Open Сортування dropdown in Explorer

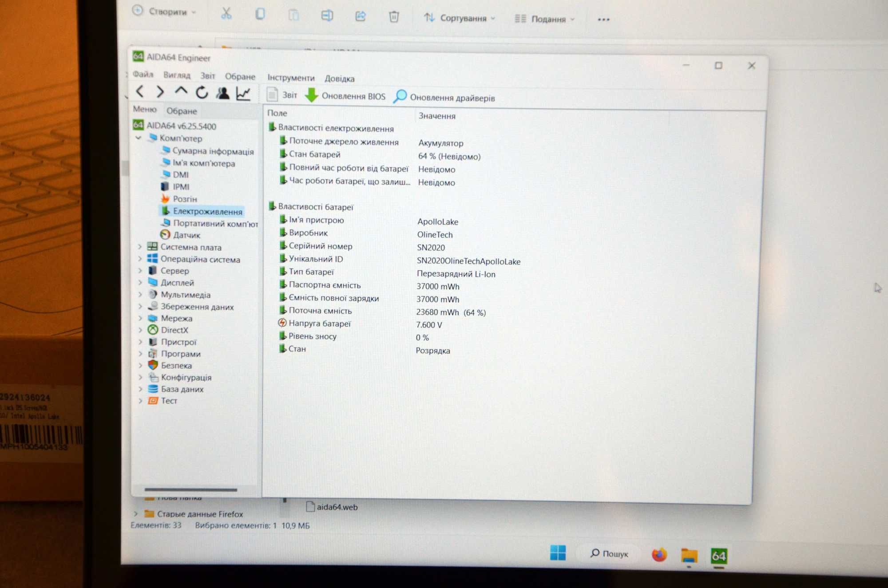[460, 18]
